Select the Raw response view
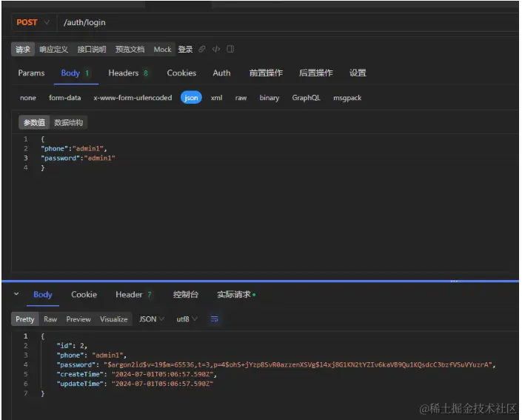The width and height of the screenshot is (522, 420). (x=50, y=319)
